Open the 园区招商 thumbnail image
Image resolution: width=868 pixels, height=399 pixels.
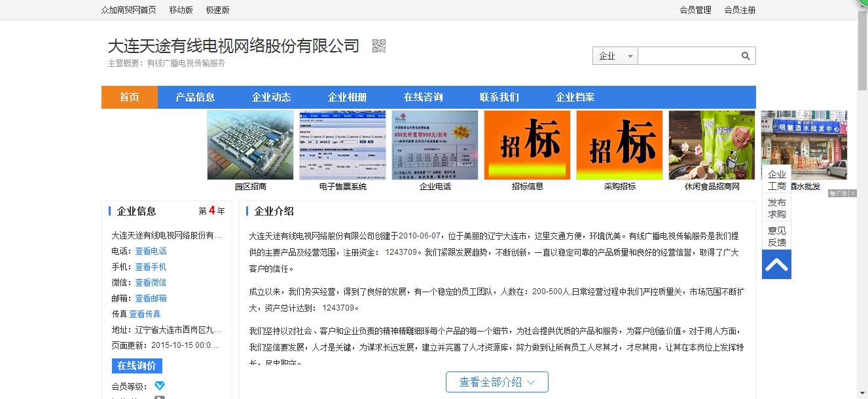[x=250, y=145]
